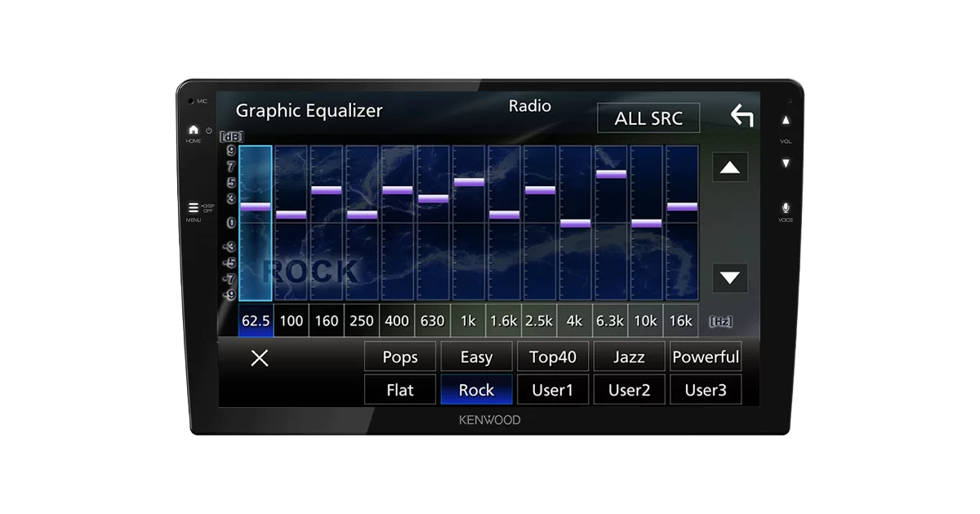980x514 pixels.
Task: Select the Rock preset
Action: [476, 390]
